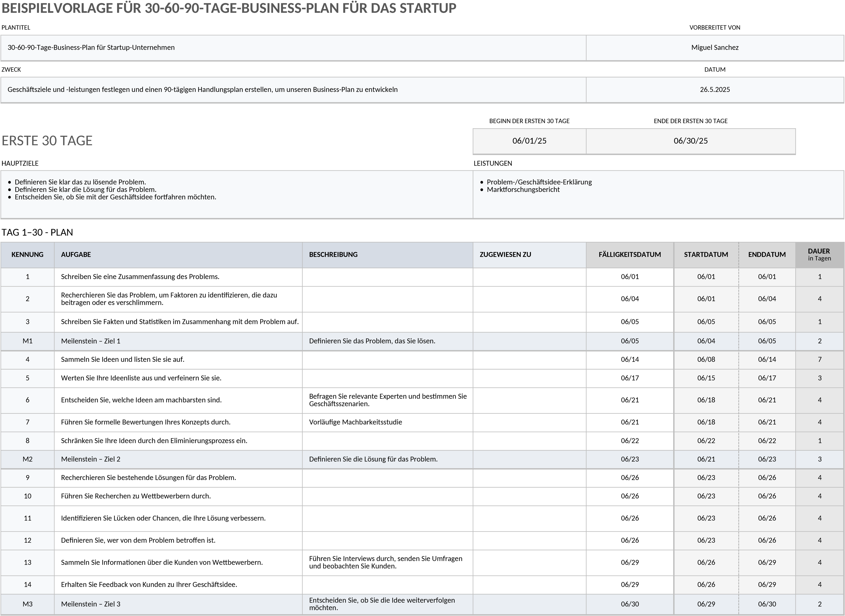The height and width of the screenshot is (616, 845).
Task: Click the end date 06/30 in the M3 row
Action: click(x=767, y=604)
